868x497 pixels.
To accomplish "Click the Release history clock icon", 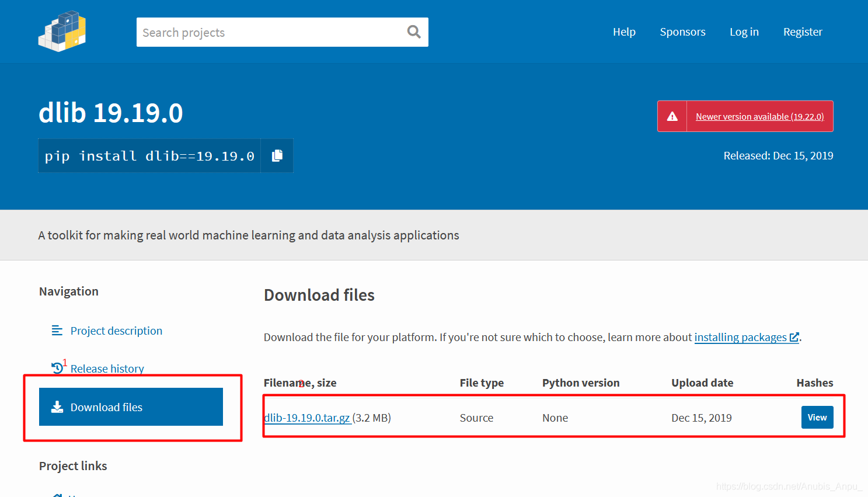I will pos(57,368).
